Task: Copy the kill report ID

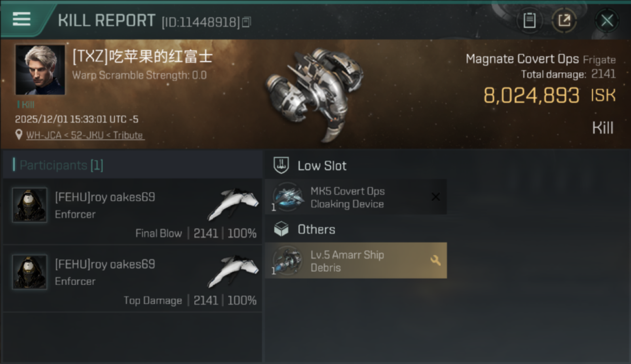Action: tap(247, 22)
